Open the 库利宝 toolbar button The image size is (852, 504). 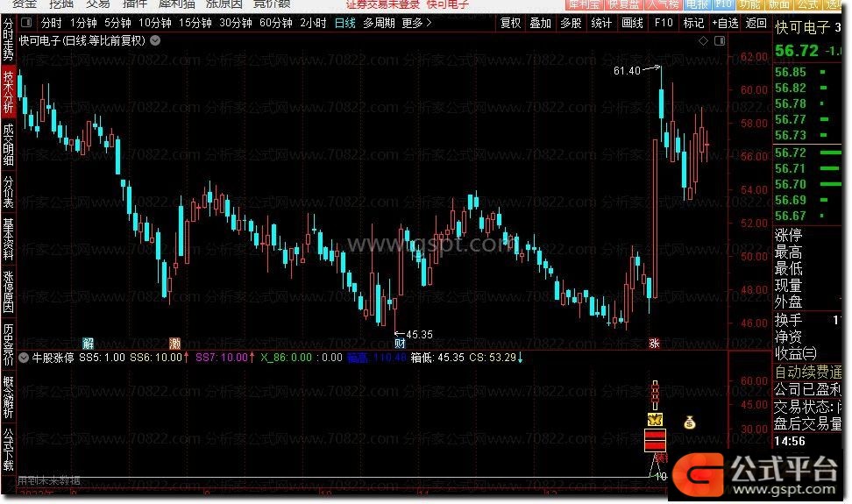584,4
